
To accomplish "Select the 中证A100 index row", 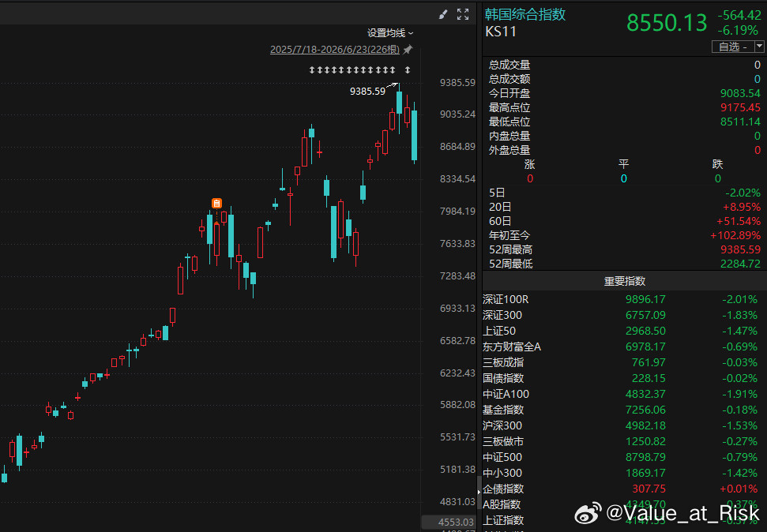I will click(625, 394).
